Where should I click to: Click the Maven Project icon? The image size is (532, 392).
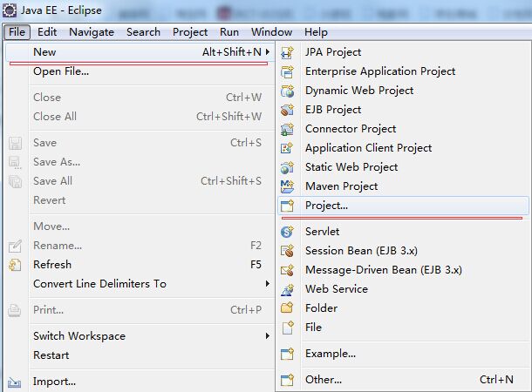coord(288,186)
